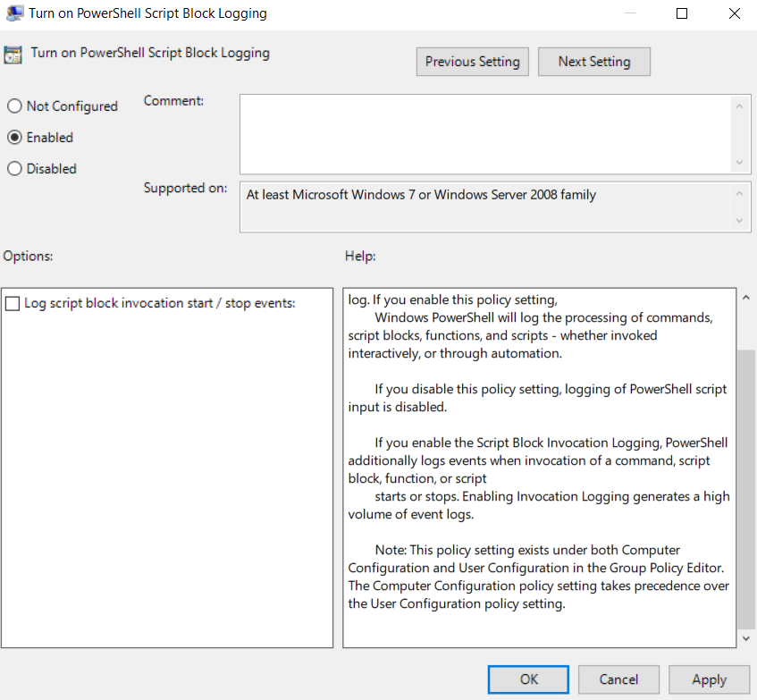Screen dimensions: 757x700
Task: Click the policy setting icon beside the heading
Action: (x=14, y=54)
